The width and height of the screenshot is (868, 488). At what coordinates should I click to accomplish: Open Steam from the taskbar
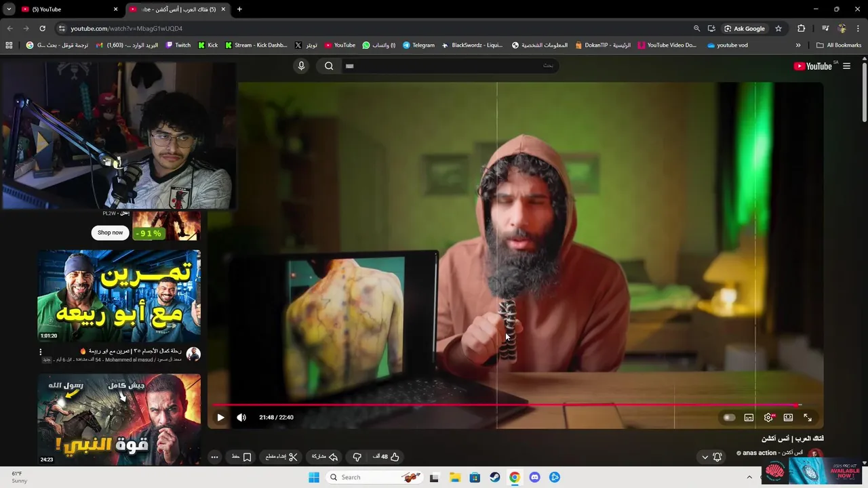pyautogui.click(x=495, y=477)
